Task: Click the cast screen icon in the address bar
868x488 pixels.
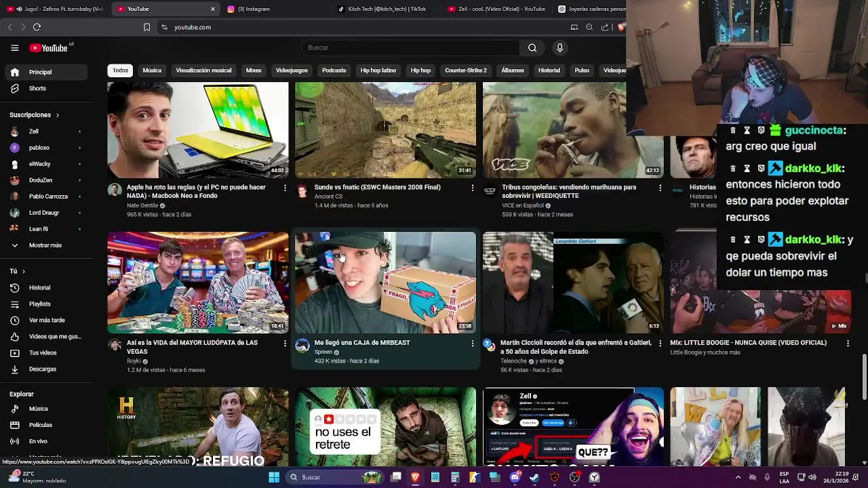Action: coord(574,27)
